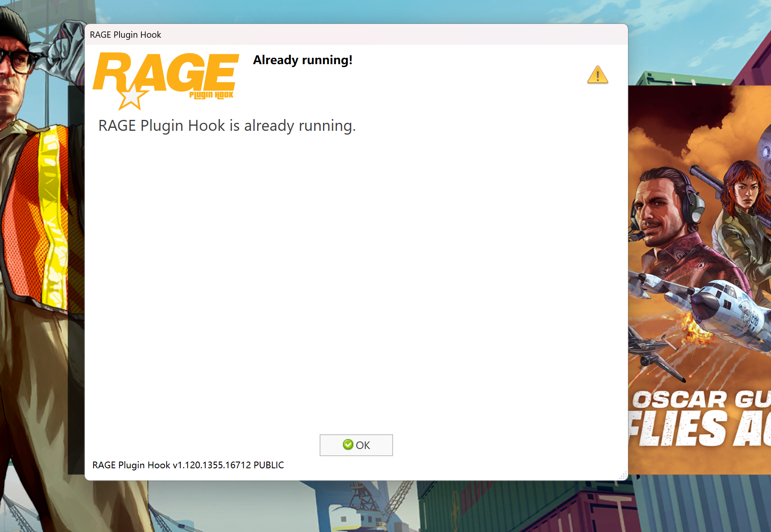The width and height of the screenshot is (771, 532).
Task: Click the white star in the RAGE logo
Action: tap(132, 97)
